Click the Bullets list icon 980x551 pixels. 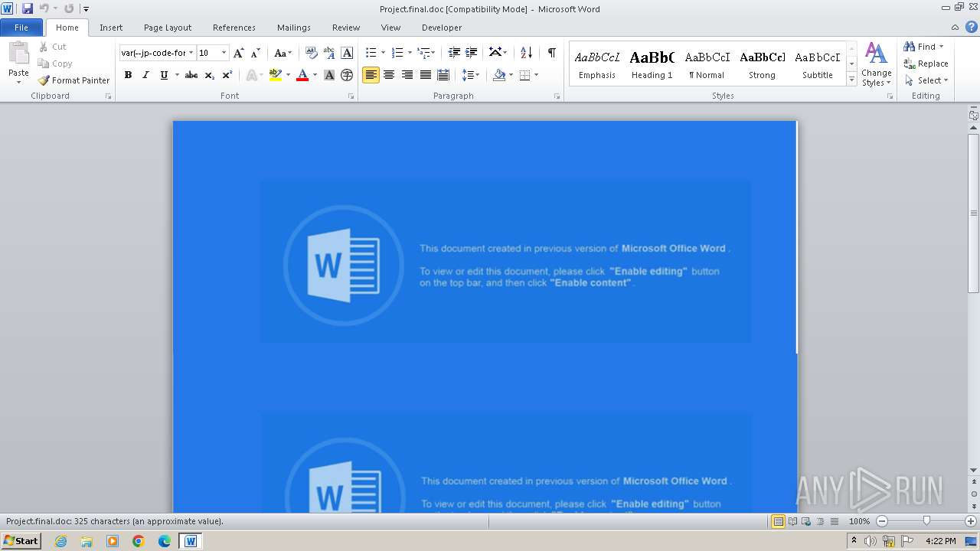371,53
